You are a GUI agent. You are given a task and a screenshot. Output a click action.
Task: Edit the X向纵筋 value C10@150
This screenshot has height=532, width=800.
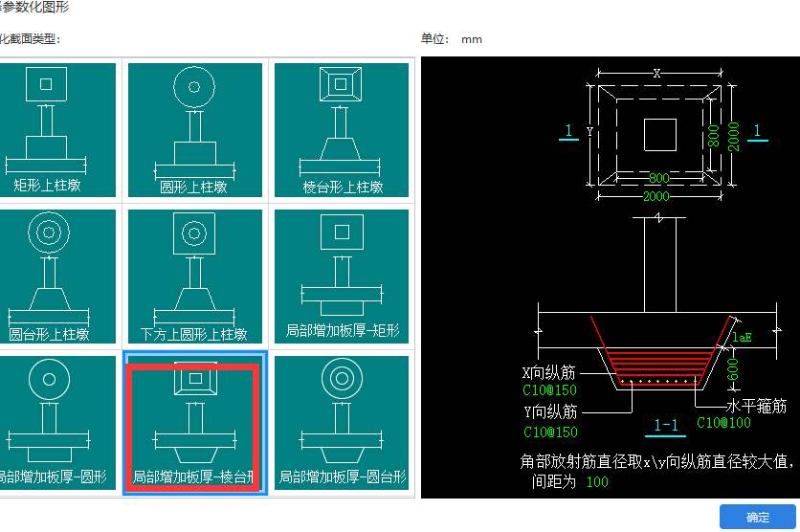click(550, 390)
